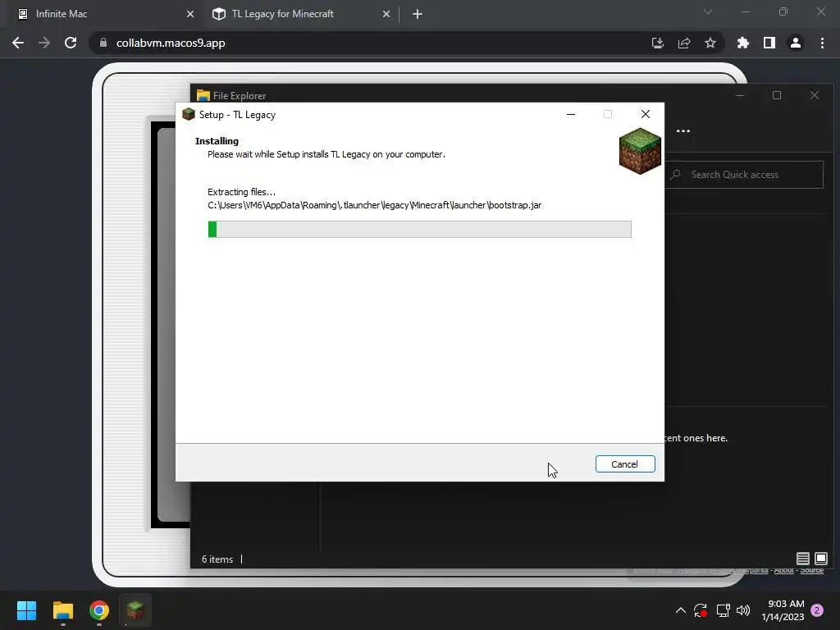The height and width of the screenshot is (630, 840).
Task: Click the Minecraft grass block logo in Setup
Action: [x=640, y=151]
